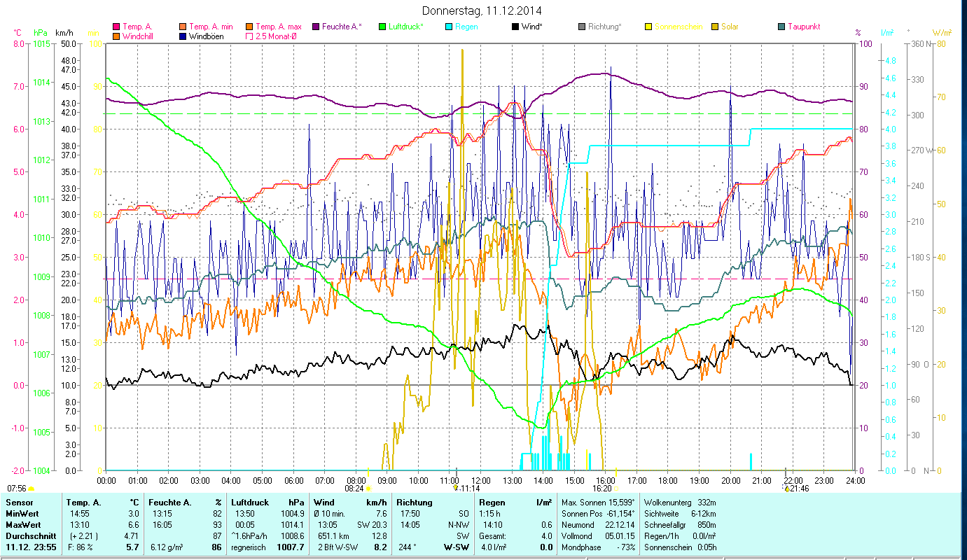Viewport: 967px width, 560px height.
Task: Click the black Wind* legend swatch
Action: pos(515,27)
